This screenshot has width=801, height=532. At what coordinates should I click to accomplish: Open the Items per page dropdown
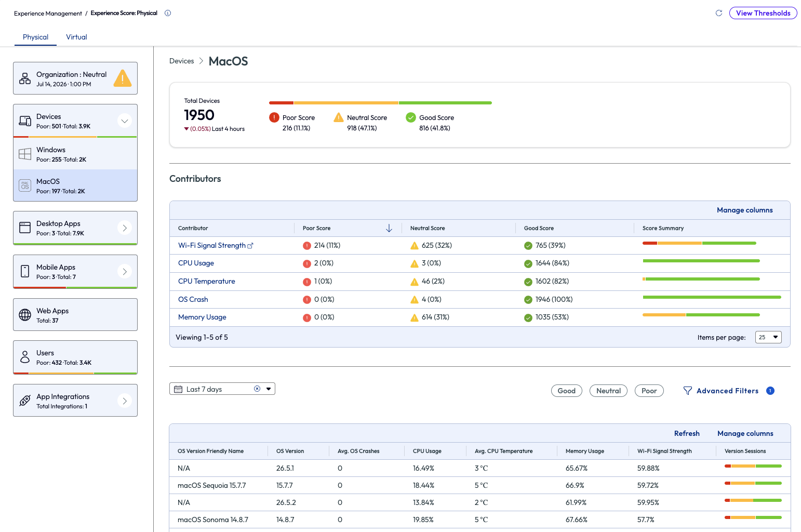[x=768, y=337]
